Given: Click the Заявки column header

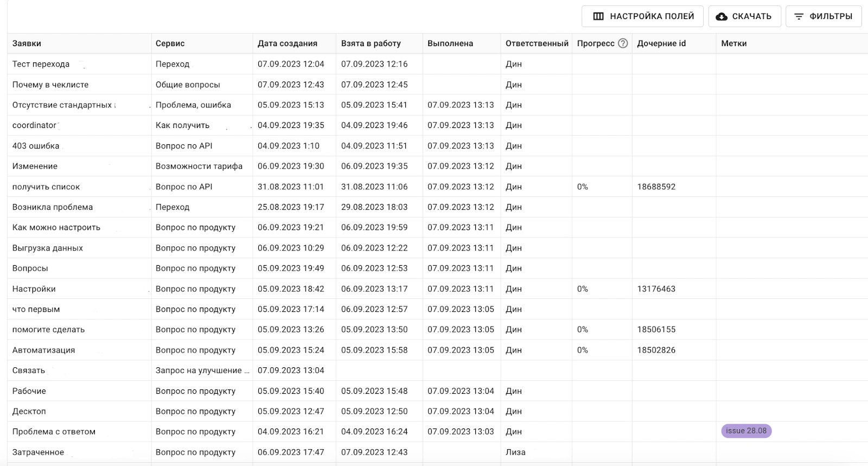Looking at the screenshot, I should (x=27, y=43).
